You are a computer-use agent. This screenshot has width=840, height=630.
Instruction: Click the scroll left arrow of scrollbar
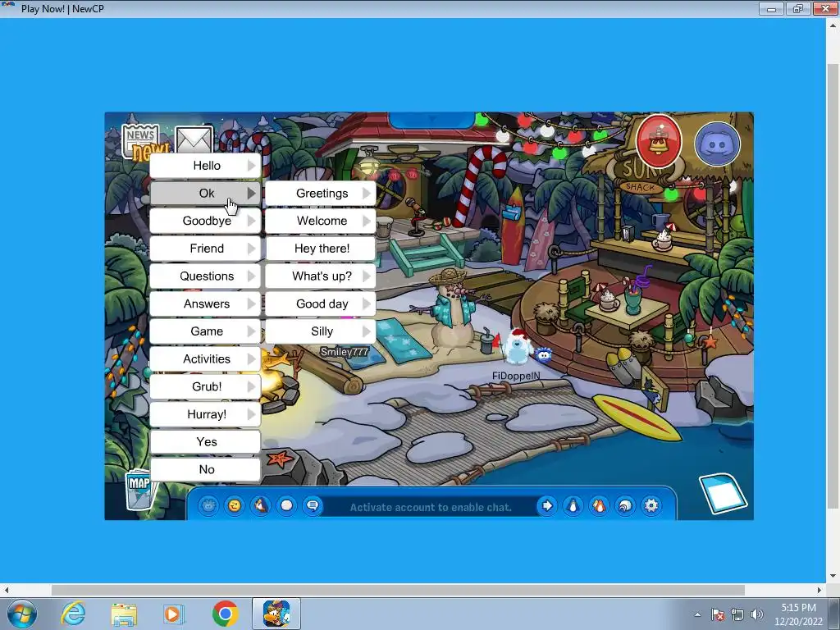(6, 590)
